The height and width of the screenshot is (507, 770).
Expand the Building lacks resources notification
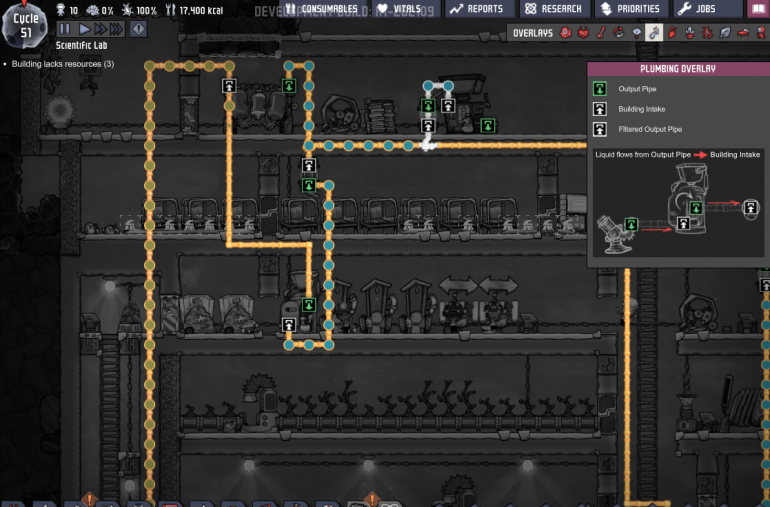point(62,64)
